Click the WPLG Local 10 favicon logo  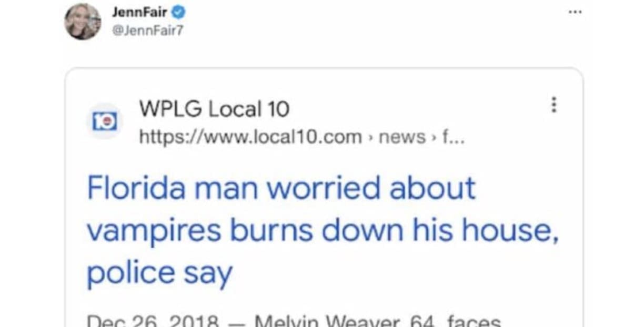pyautogui.click(x=104, y=121)
